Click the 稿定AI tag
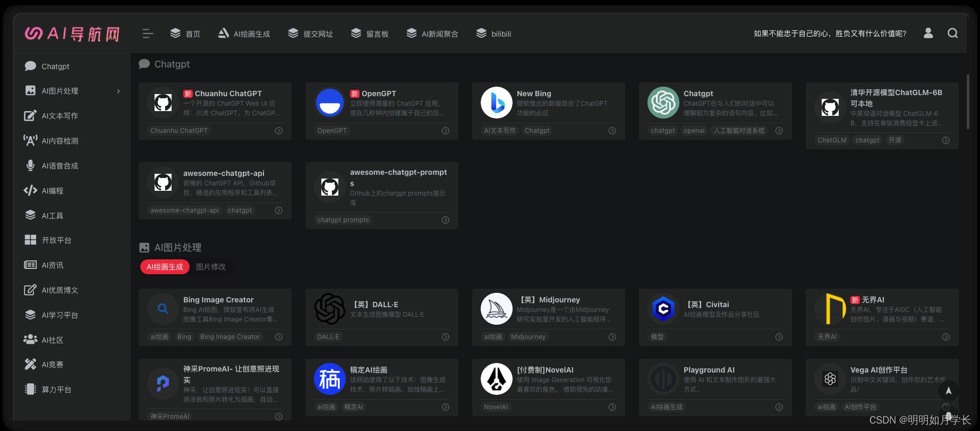This screenshot has height=431, width=980. click(354, 407)
